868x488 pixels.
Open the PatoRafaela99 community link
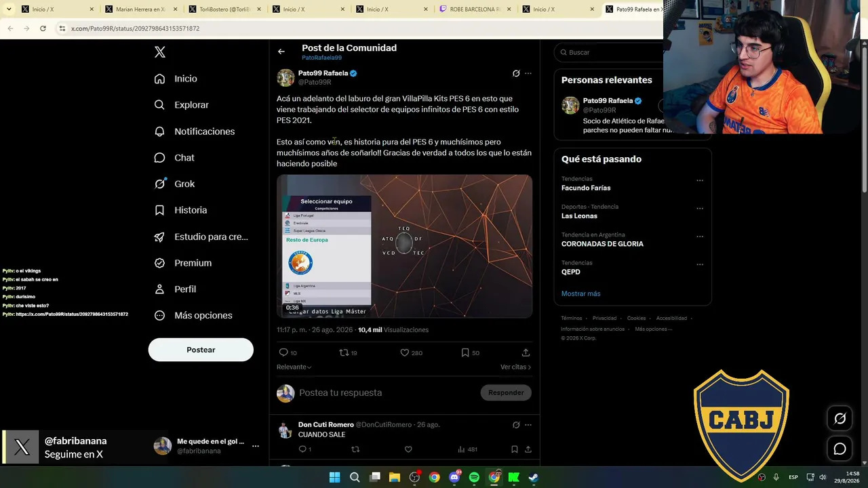point(321,58)
